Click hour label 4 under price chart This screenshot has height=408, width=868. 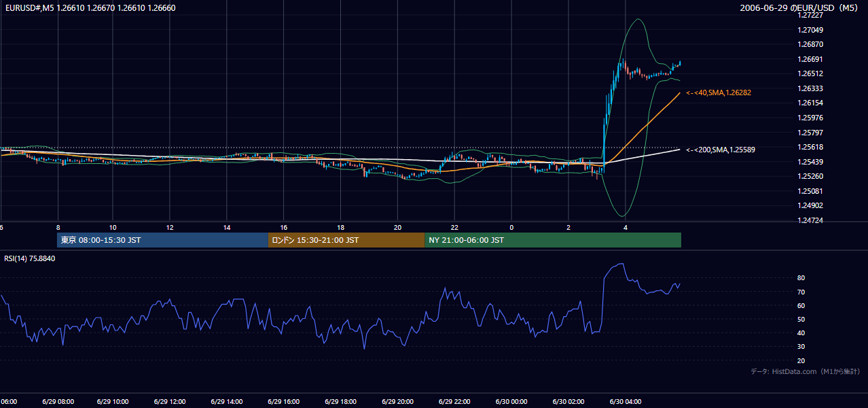click(x=626, y=227)
